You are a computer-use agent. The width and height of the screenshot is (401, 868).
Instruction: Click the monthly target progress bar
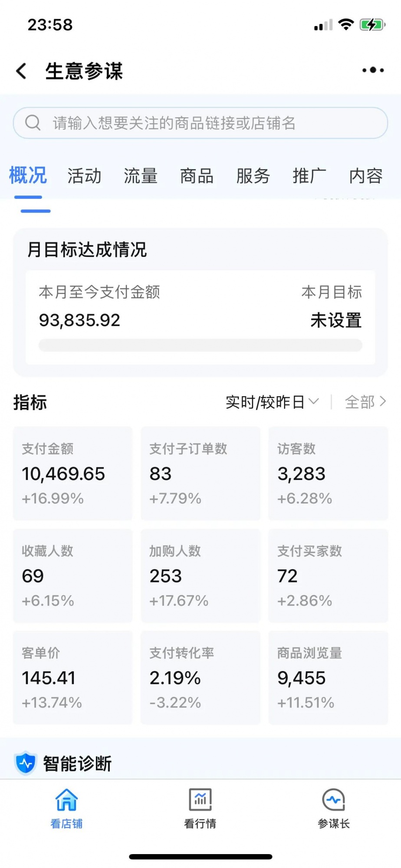[x=200, y=345]
